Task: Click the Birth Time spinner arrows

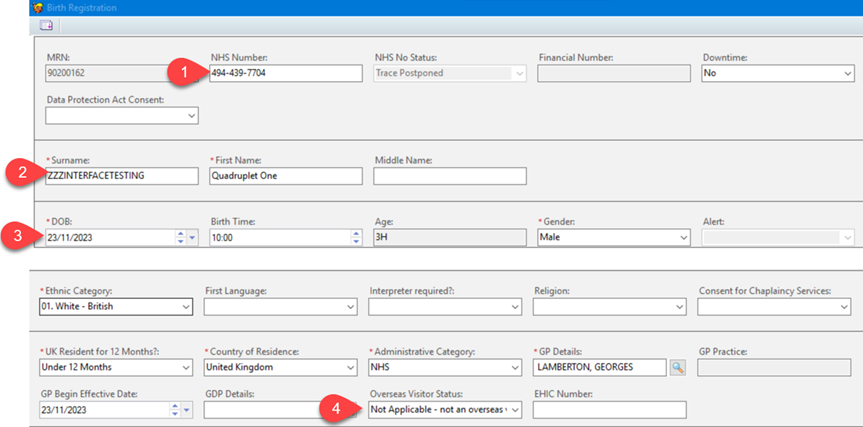Action: click(356, 238)
